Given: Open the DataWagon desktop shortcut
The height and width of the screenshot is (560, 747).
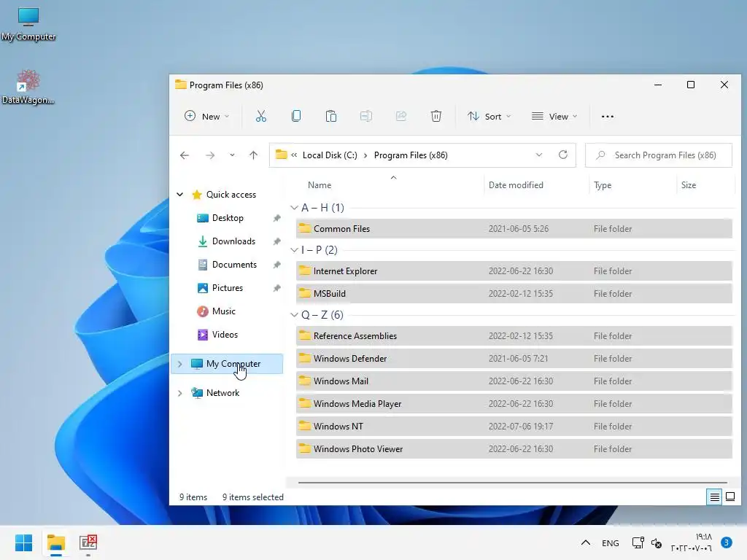Looking at the screenshot, I should click(x=28, y=87).
